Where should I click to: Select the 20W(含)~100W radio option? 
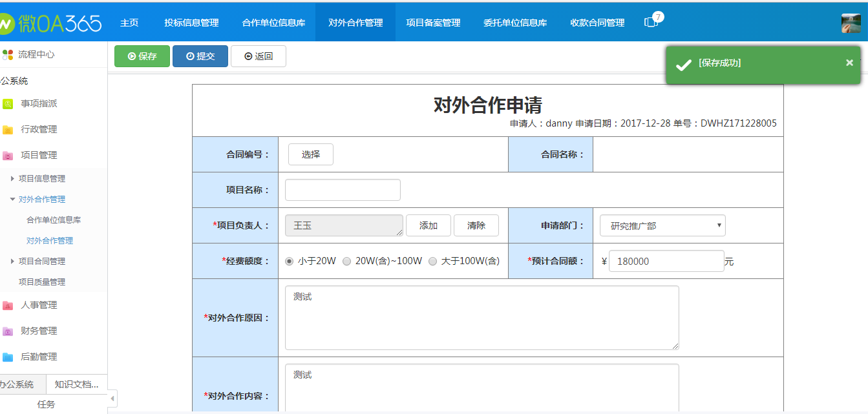[347, 262]
